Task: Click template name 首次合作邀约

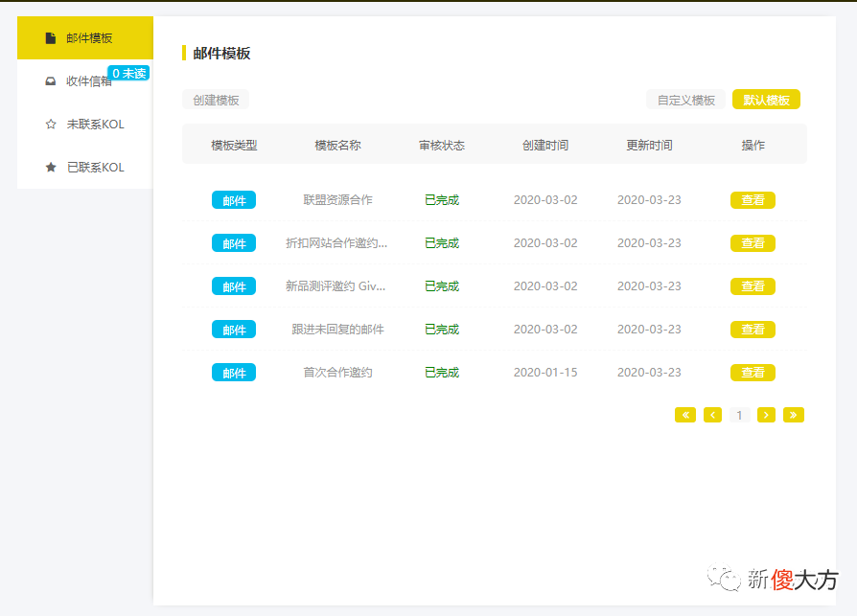Action: click(x=337, y=373)
